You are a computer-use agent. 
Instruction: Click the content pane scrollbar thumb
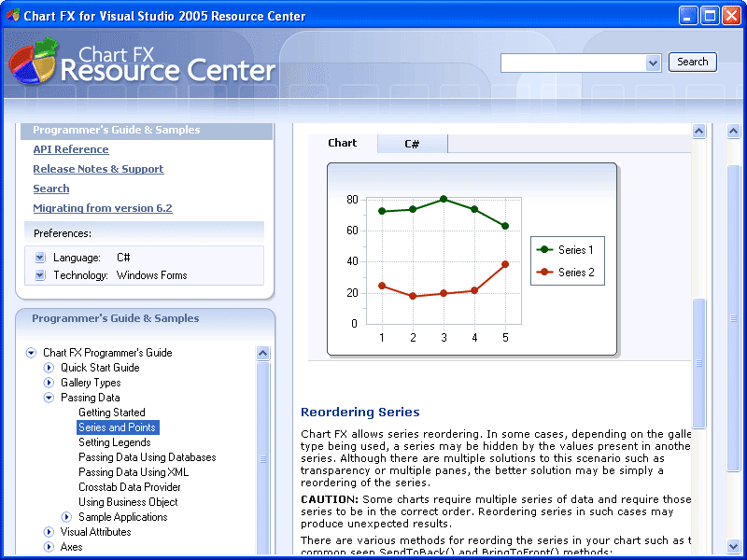click(x=698, y=363)
